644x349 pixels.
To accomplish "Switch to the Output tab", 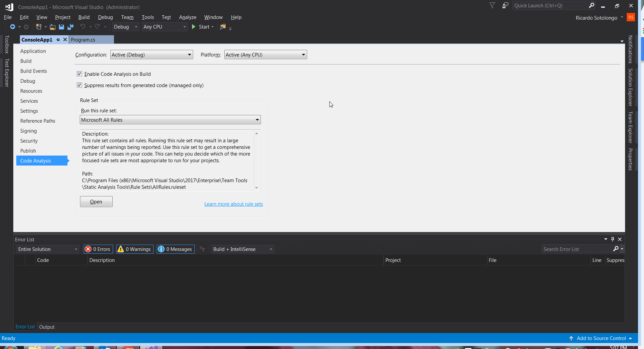I will click(x=47, y=327).
